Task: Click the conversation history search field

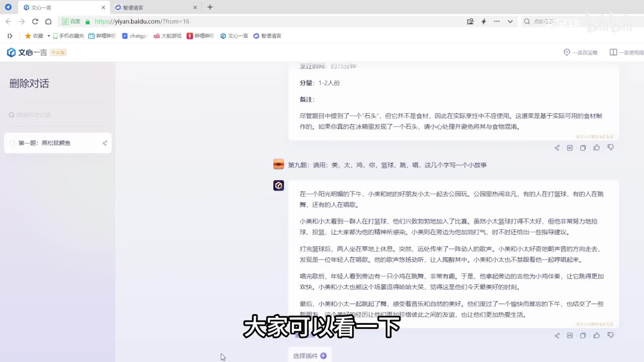Action: pyautogui.click(x=55, y=115)
